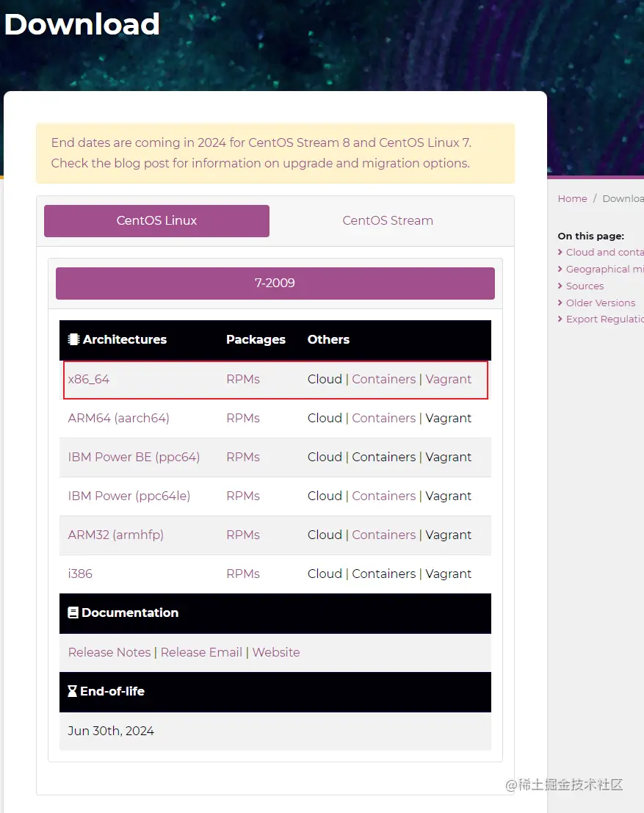
Task: Open RPMs for the i386 row
Action: pos(242,574)
